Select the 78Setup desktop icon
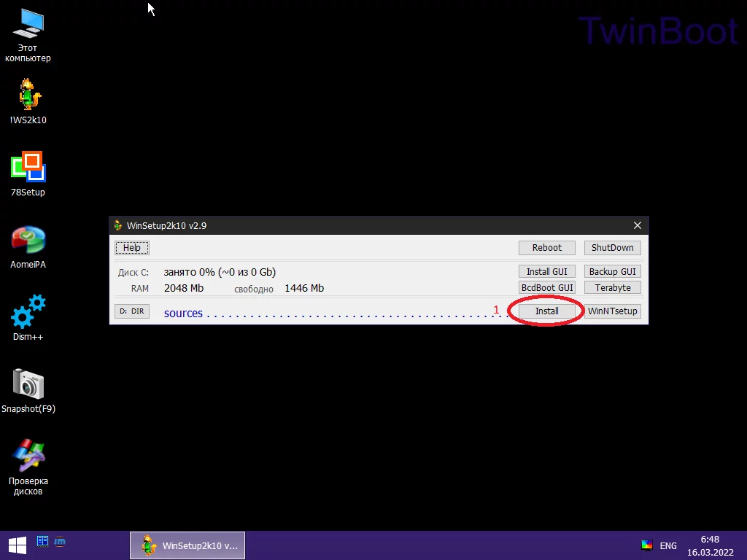 point(28,174)
